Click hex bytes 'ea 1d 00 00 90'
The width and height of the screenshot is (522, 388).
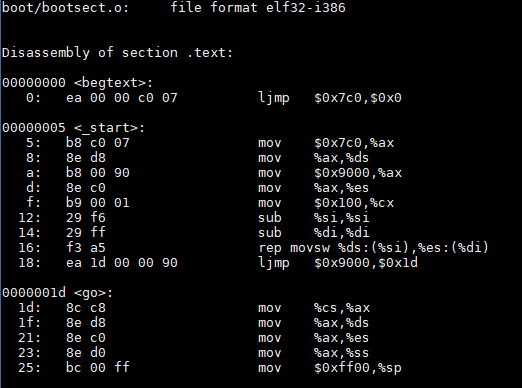click(x=122, y=263)
